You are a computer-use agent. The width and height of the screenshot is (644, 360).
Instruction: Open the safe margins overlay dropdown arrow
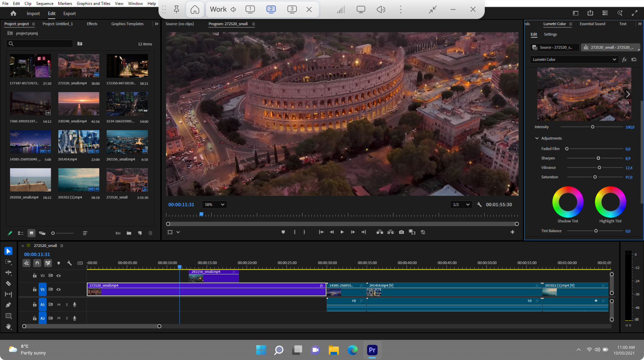coord(178,232)
